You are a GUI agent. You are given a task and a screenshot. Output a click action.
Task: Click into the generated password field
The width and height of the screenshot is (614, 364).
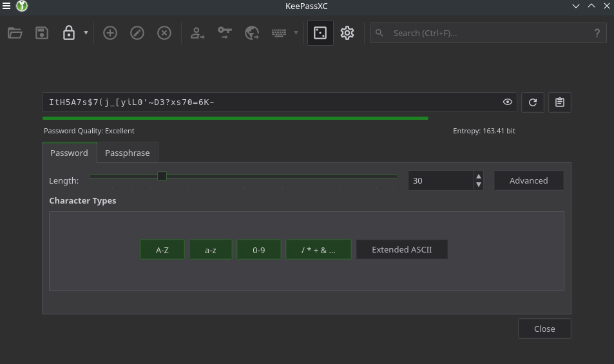279,102
